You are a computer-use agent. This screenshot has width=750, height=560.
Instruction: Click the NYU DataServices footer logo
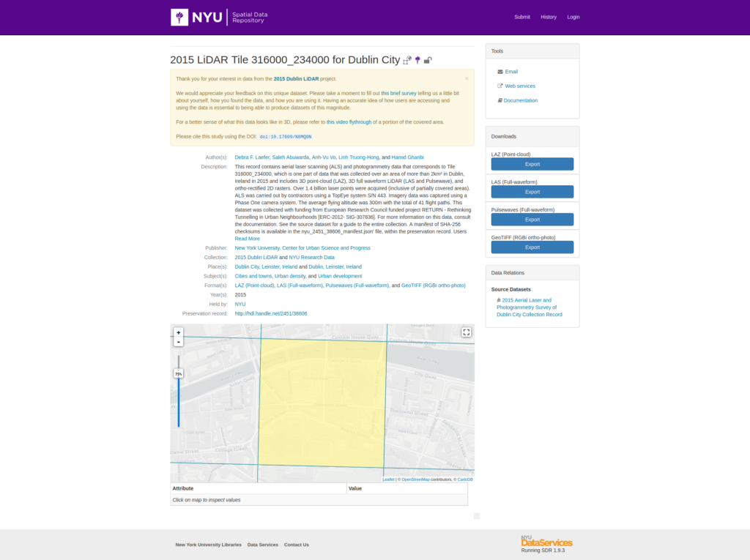point(546,542)
